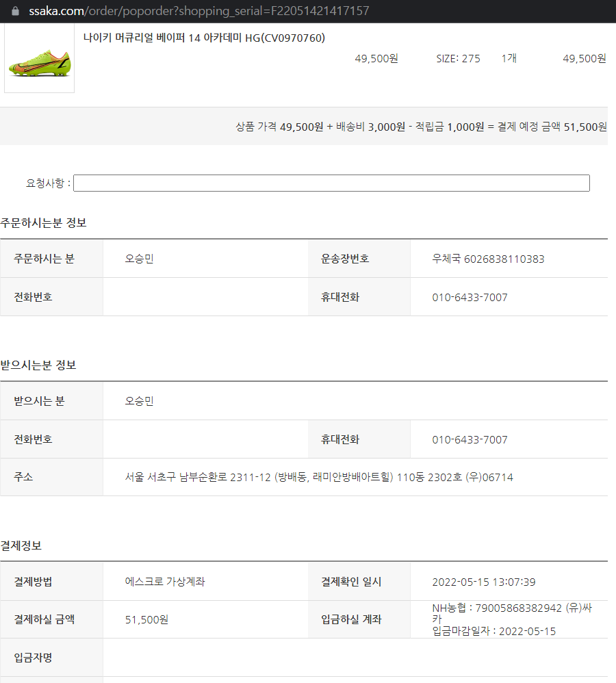Click recipient name in 받으시는 분 row

(140, 401)
